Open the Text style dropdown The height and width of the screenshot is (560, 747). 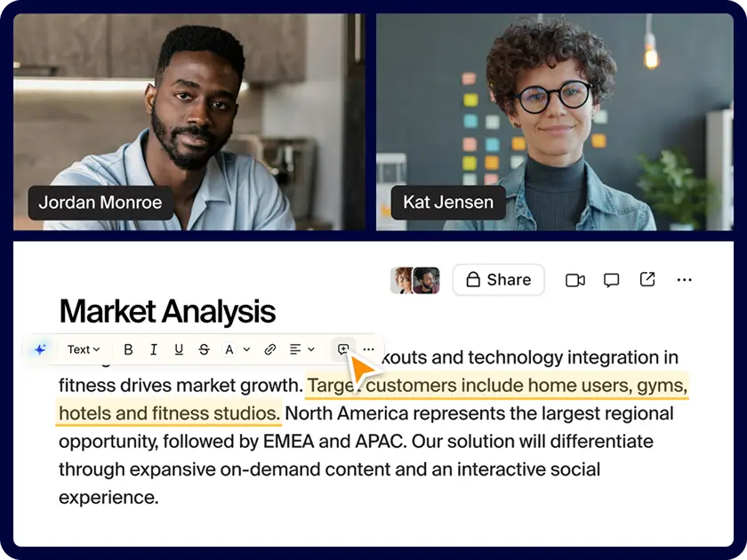point(83,349)
